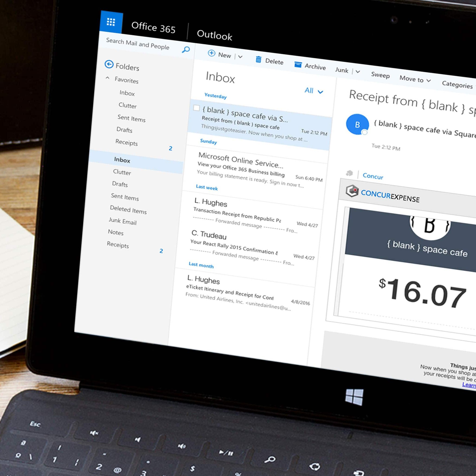Click the Windows logo button on tablet bezel
The image size is (476, 476).
pos(354,397)
